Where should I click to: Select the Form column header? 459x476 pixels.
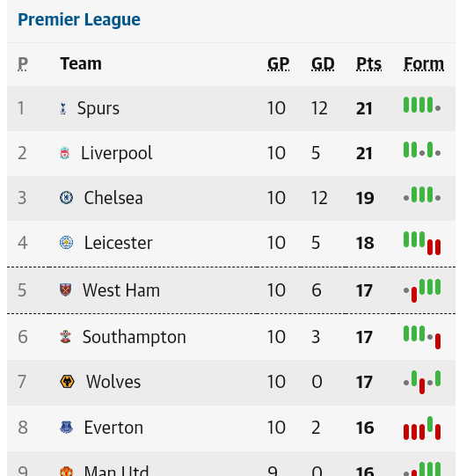(x=424, y=63)
